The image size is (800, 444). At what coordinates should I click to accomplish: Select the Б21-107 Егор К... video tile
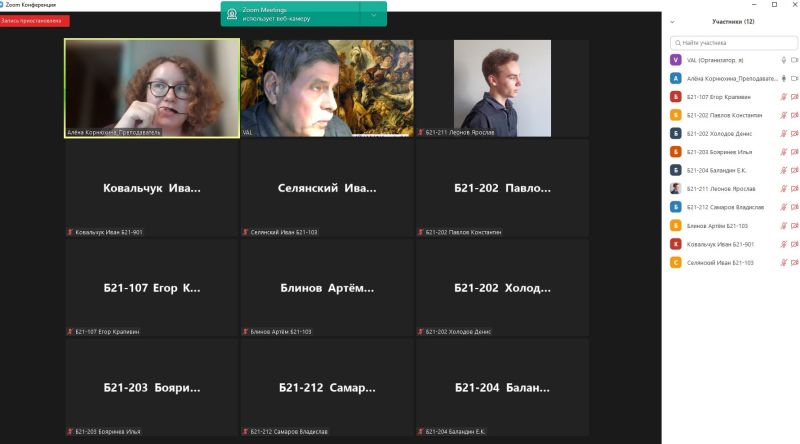152,288
